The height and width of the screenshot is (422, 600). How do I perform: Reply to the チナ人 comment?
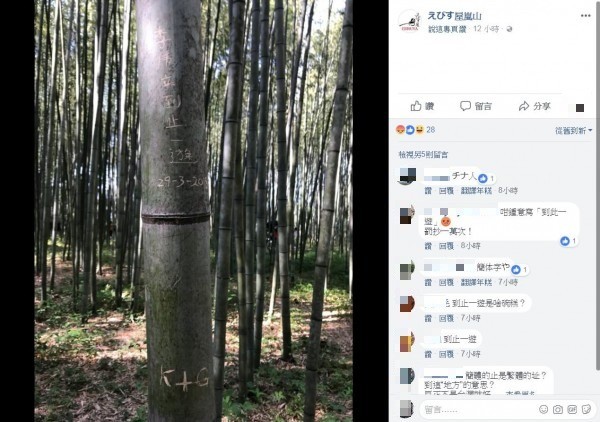click(x=446, y=191)
